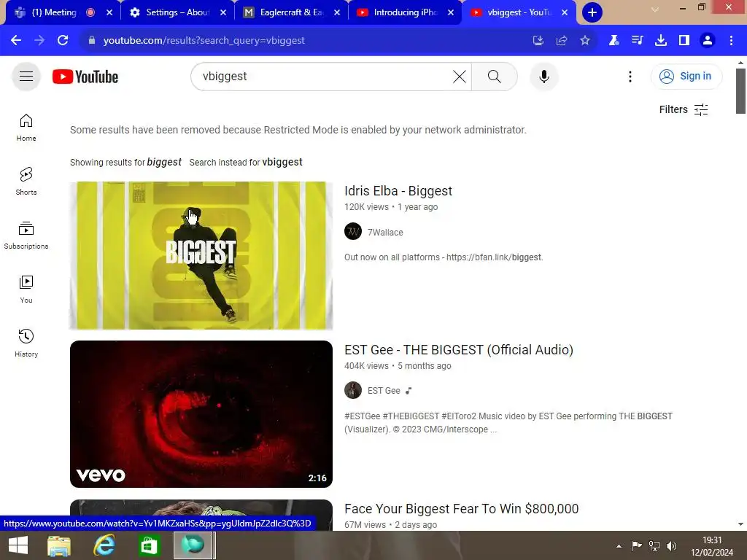This screenshot has width=747, height=560.
Task: Close the Eaglercraft tab
Action: pos(337,12)
